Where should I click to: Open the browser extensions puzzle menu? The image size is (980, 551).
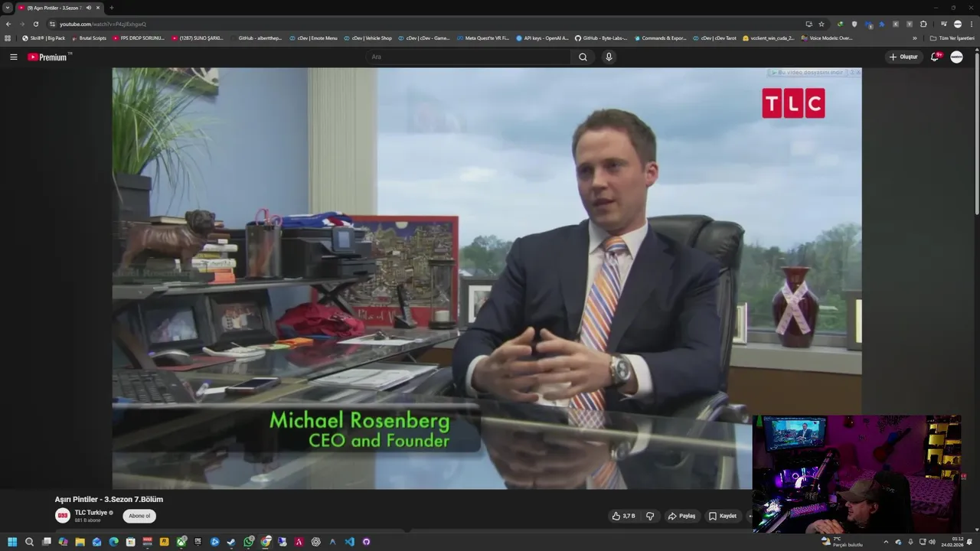coord(923,24)
